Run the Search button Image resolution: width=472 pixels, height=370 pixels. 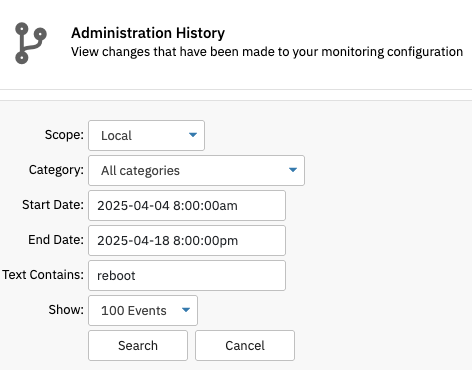(138, 345)
